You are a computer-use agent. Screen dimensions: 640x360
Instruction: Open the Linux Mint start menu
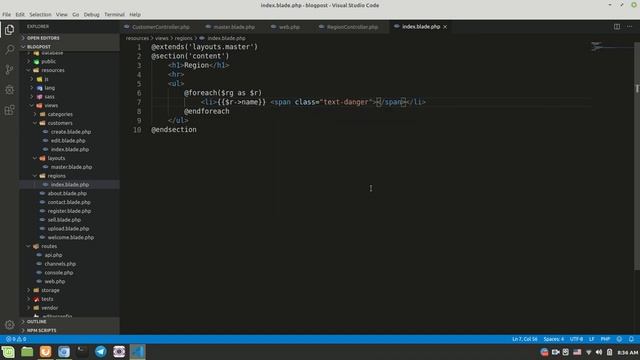(8, 351)
